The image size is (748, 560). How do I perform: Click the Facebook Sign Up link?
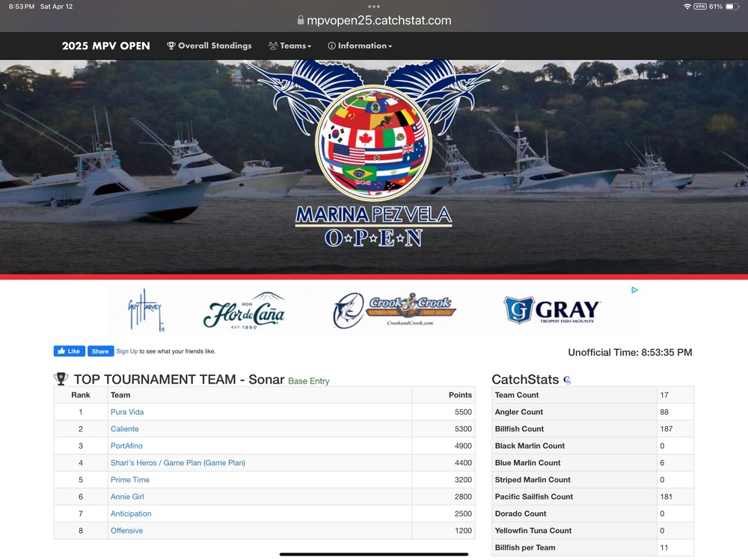point(127,351)
